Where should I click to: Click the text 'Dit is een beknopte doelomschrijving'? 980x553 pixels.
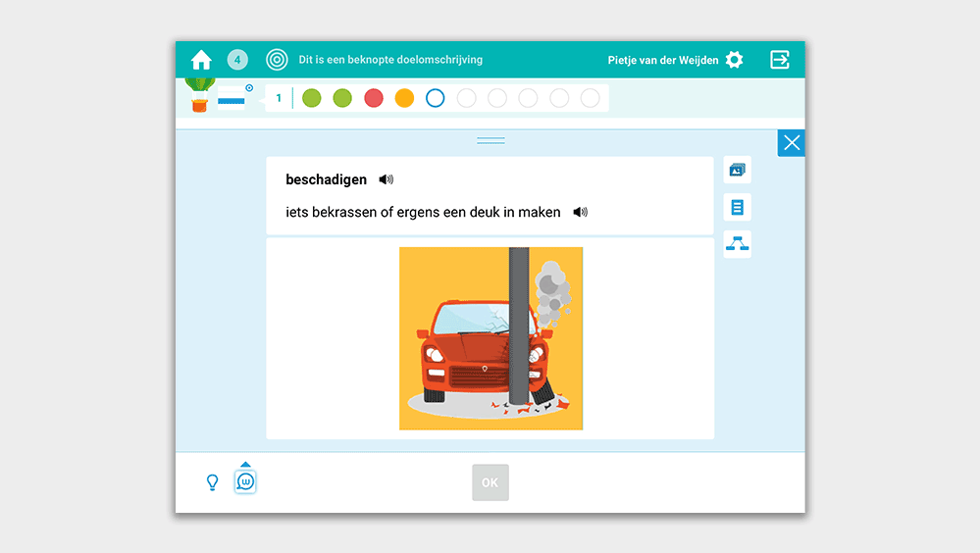(390, 60)
